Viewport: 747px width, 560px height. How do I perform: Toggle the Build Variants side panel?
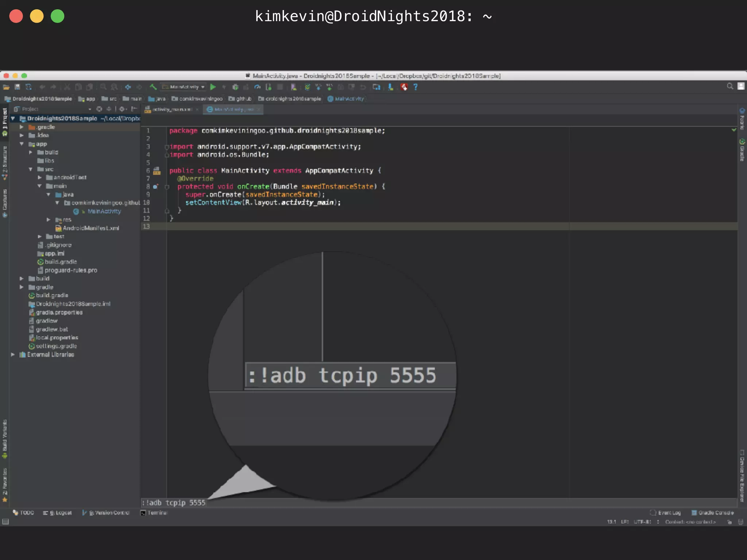(x=5, y=439)
